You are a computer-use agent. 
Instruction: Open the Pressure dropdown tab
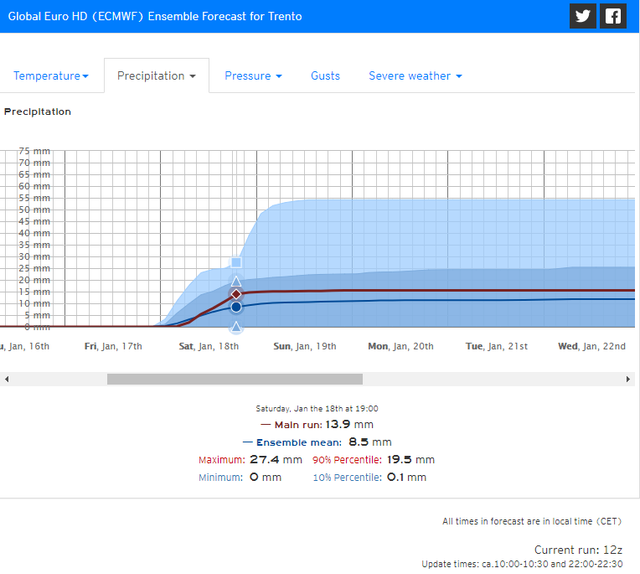click(x=253, y=76)
